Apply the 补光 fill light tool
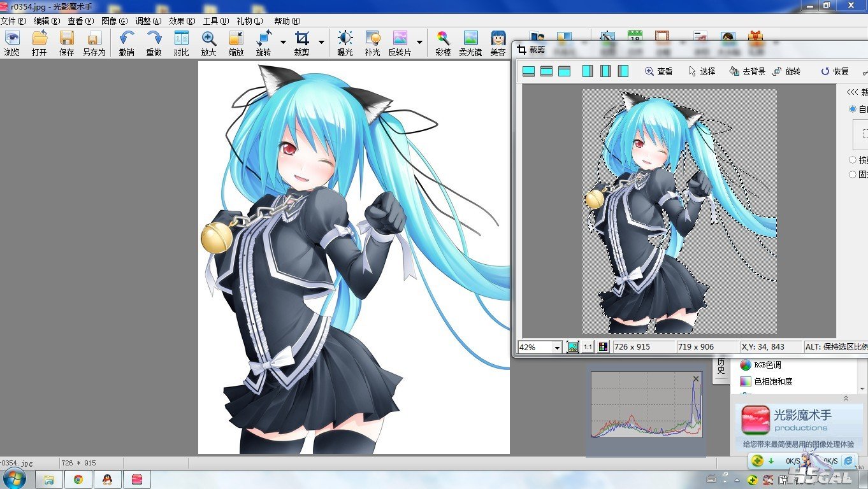Viewport: 868px width, 489px height. 372,44
